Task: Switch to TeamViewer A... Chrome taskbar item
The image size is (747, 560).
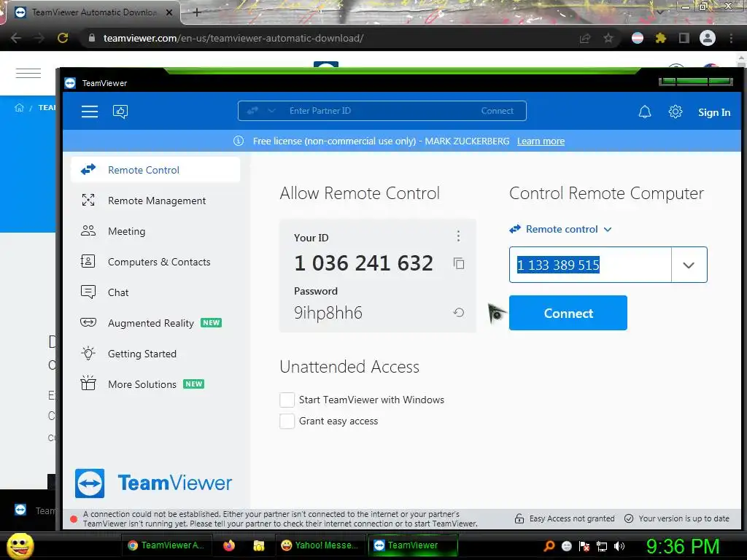Action: coord(167,545)
